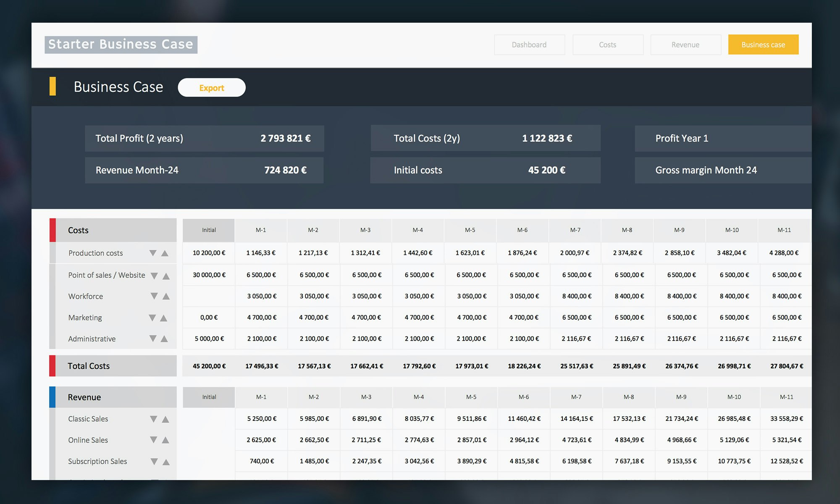Image resolution: width=840 pixels, height=504 pixels.
Task: Decrease Production costs using down arrow
Action: (x=153, y=253)
